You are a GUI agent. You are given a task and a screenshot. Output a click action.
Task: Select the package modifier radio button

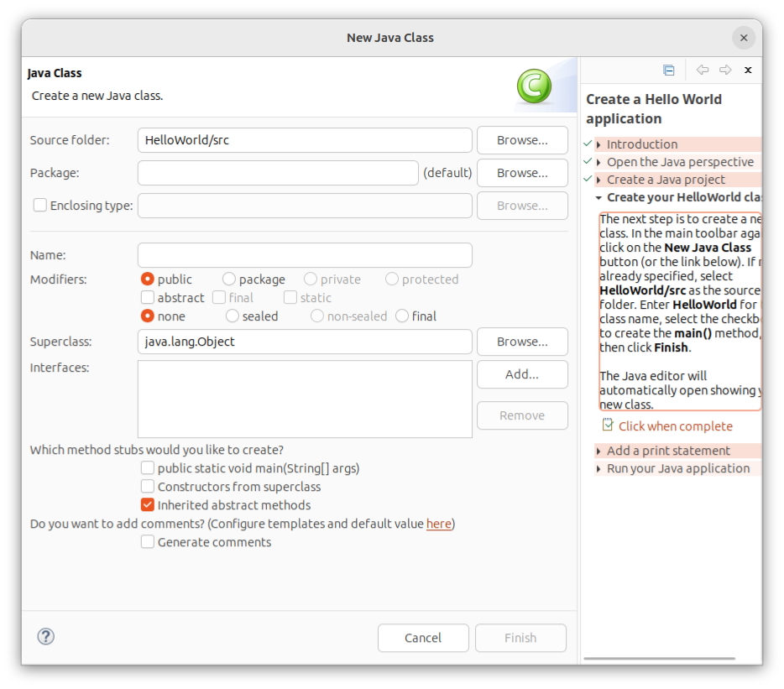[x=229, y=279]
